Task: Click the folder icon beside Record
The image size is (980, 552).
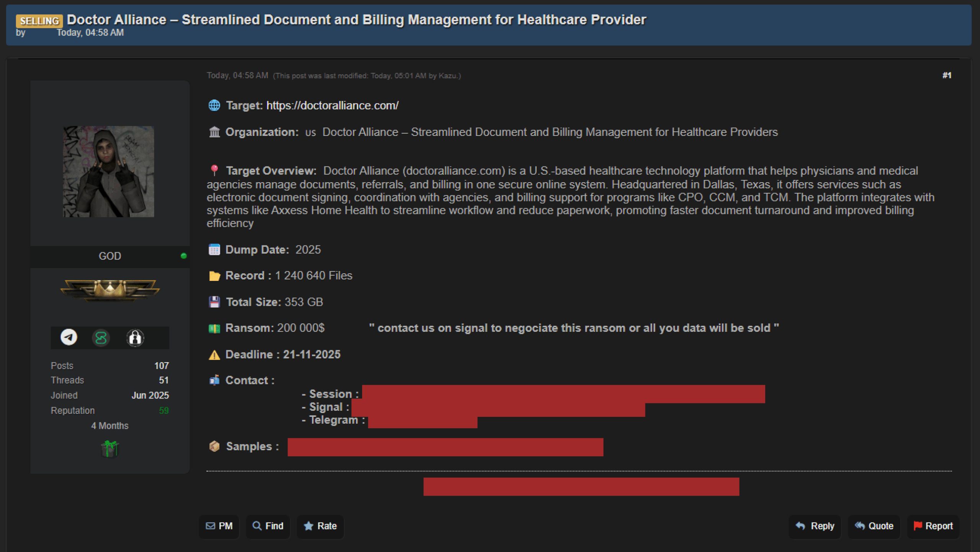Action: pos(214,276)
